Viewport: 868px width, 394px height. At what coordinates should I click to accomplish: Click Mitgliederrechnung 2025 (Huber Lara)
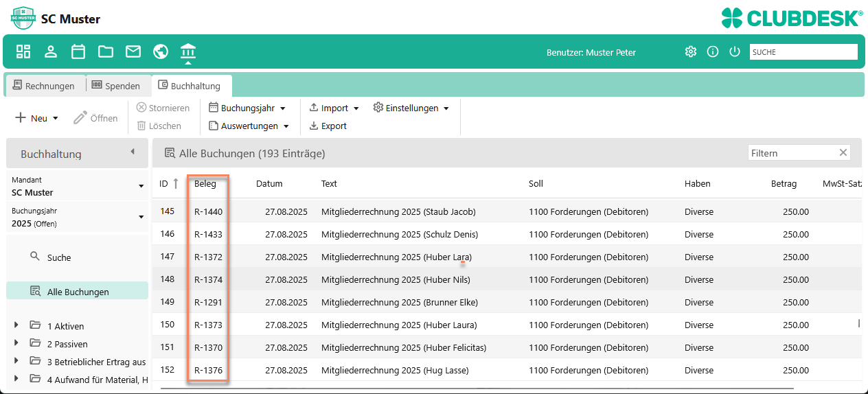point(396,257)
